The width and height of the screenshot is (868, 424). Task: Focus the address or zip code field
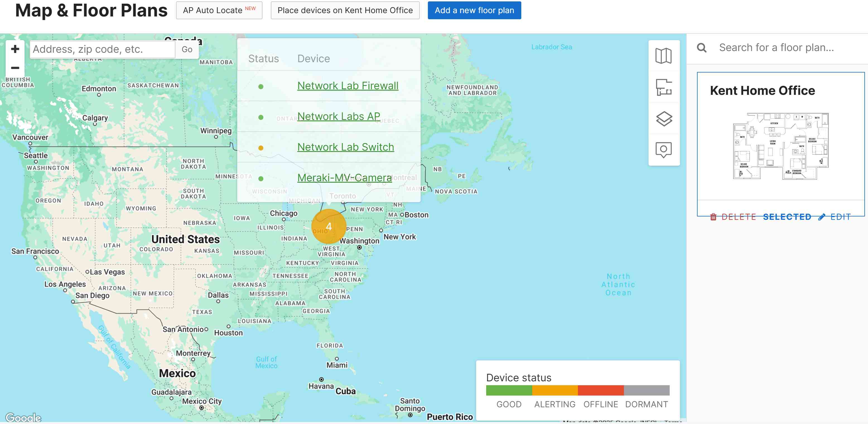[102, 49]
